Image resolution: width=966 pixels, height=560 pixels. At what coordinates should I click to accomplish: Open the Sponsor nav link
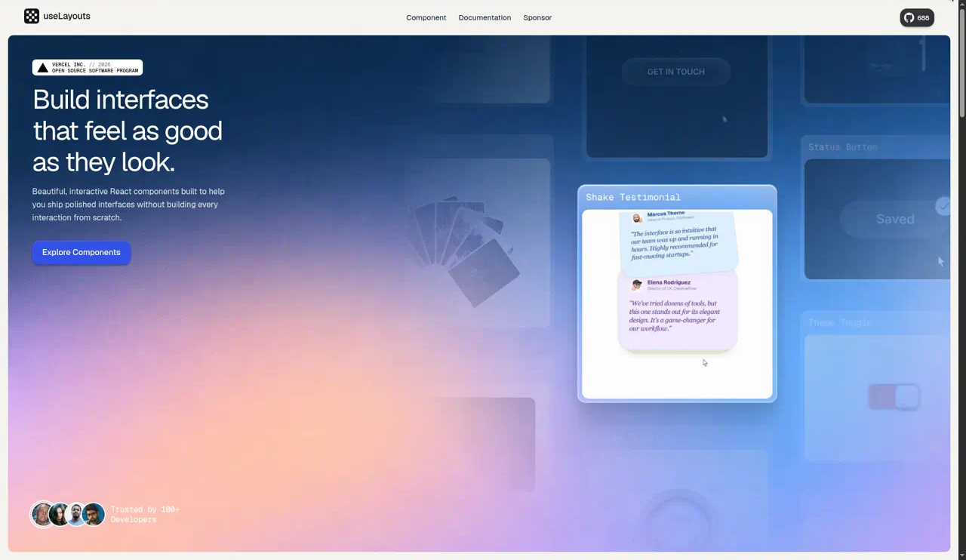tap(537, 17)
